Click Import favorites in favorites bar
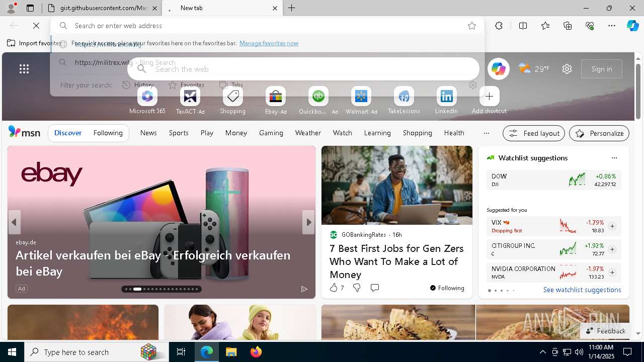This screenshot has height=362, width=644. (34, 43)
